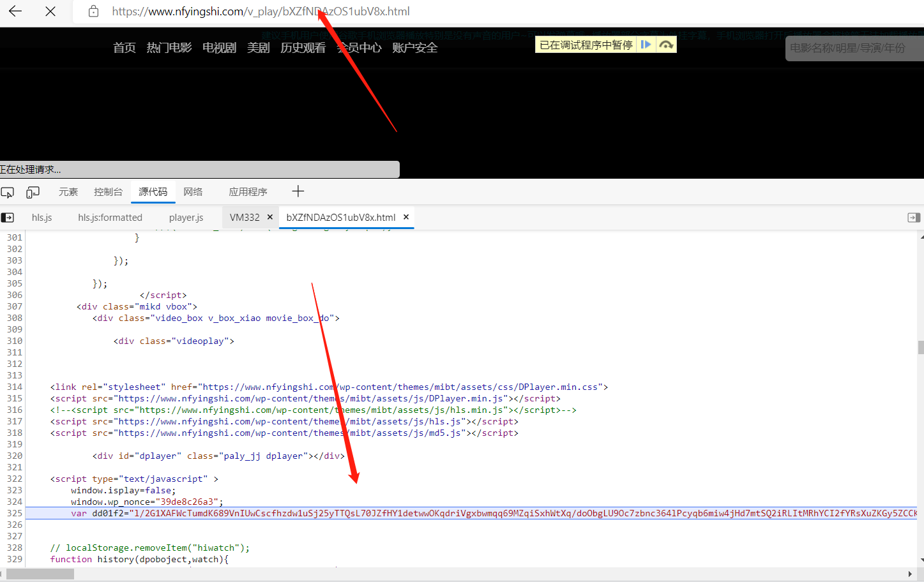This screenshot has width=924, height=582.
Task: Click the code editor vertical scrollbar thumb
Action: click(920, 347)
